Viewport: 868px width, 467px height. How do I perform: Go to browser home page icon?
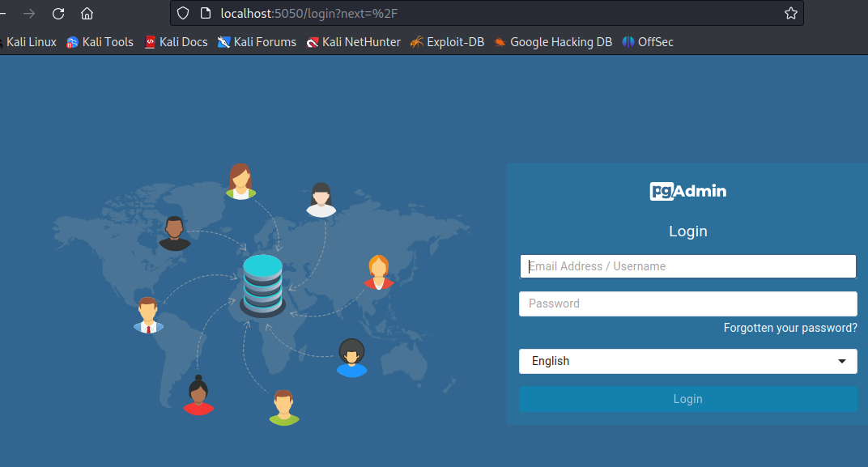pyautogui.click(x=87, y=13)
